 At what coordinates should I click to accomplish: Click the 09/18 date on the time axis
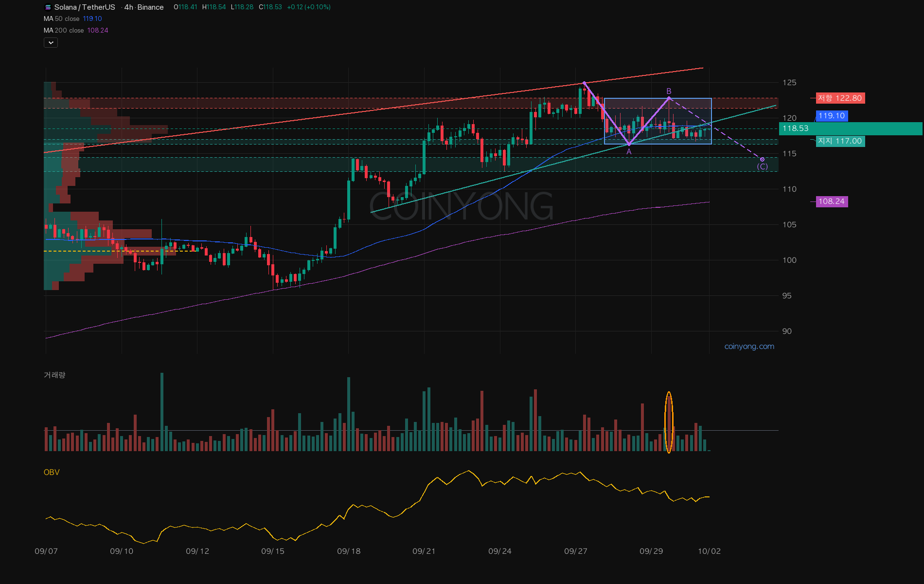349,551
